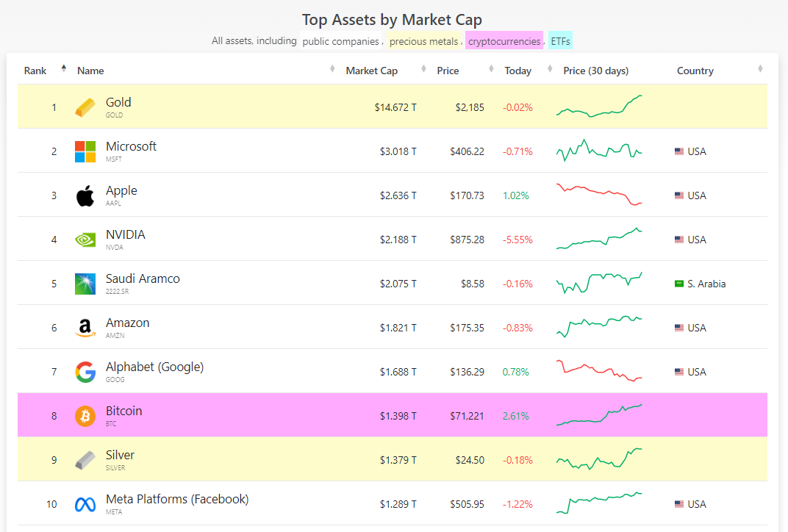The image size is (788, 532).
Task: Sort by Market Cap column header
Action: [371, 71]
